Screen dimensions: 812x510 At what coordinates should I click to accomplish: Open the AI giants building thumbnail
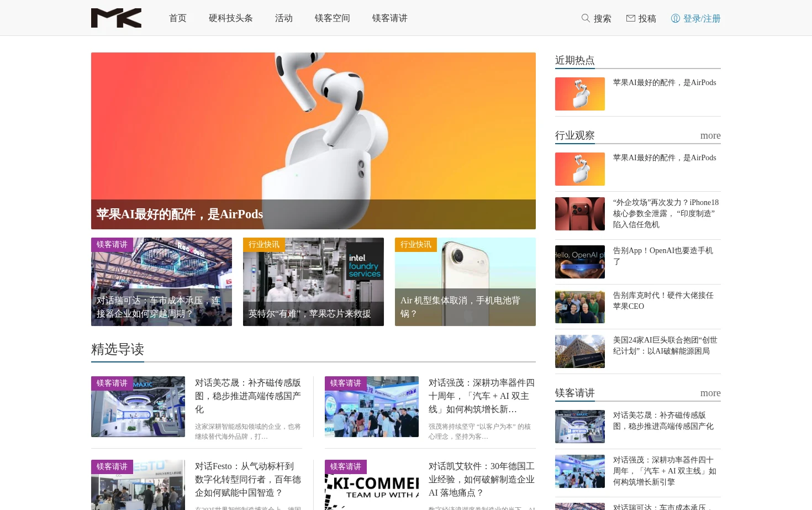coord(580,351)
